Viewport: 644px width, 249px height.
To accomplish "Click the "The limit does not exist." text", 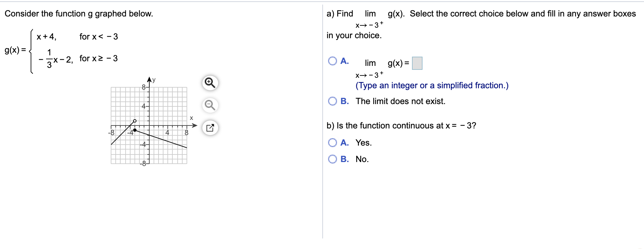I will pos(400,101).
